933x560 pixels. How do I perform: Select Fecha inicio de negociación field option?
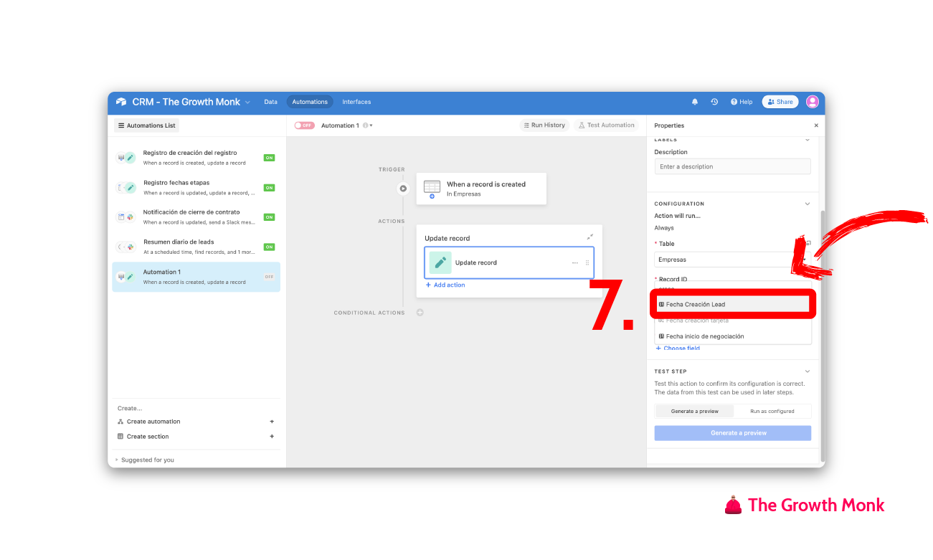point(732,336)
